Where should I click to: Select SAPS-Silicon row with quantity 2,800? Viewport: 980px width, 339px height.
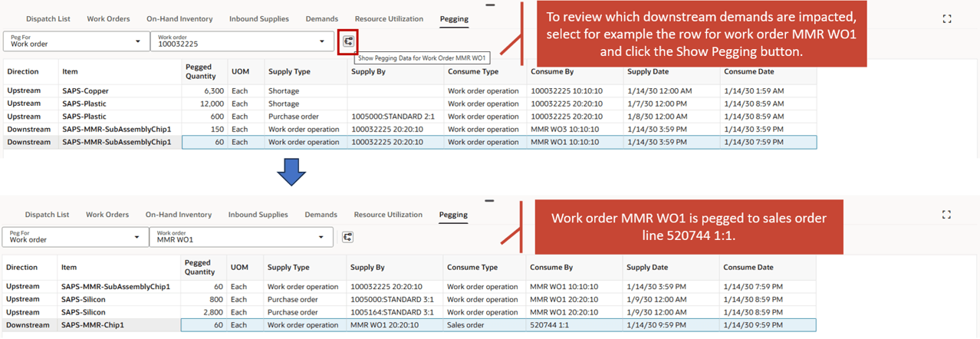pyautogui.click(x=409, y=312)
